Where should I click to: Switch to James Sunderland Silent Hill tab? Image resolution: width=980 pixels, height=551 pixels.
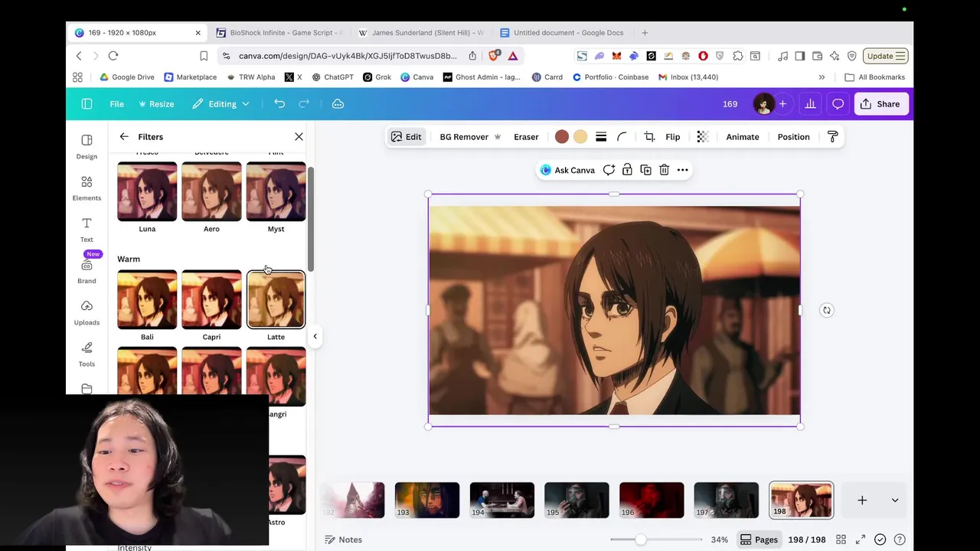[421, 33]
